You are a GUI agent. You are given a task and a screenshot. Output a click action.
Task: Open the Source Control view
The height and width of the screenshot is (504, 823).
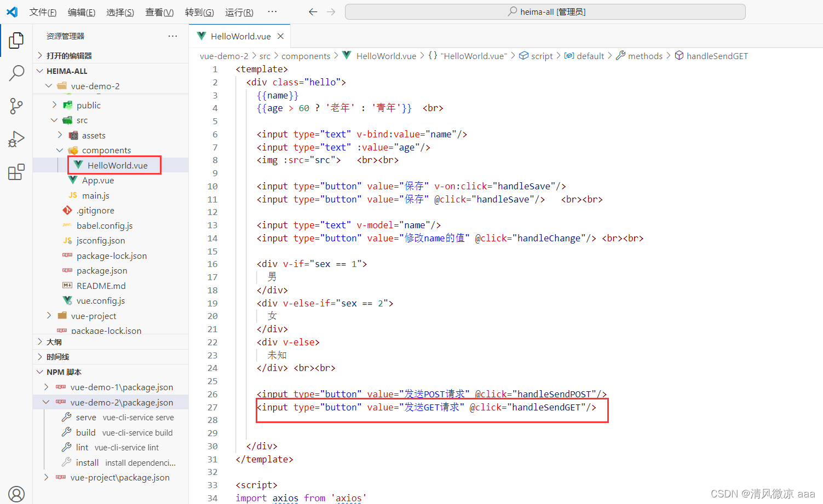tap(16, 106)
